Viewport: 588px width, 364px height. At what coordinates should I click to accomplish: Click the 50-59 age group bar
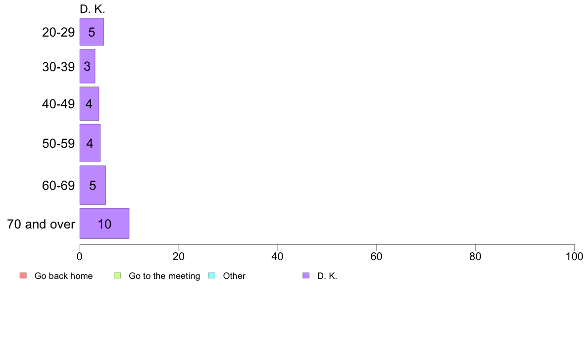click(x=90, y=143)
